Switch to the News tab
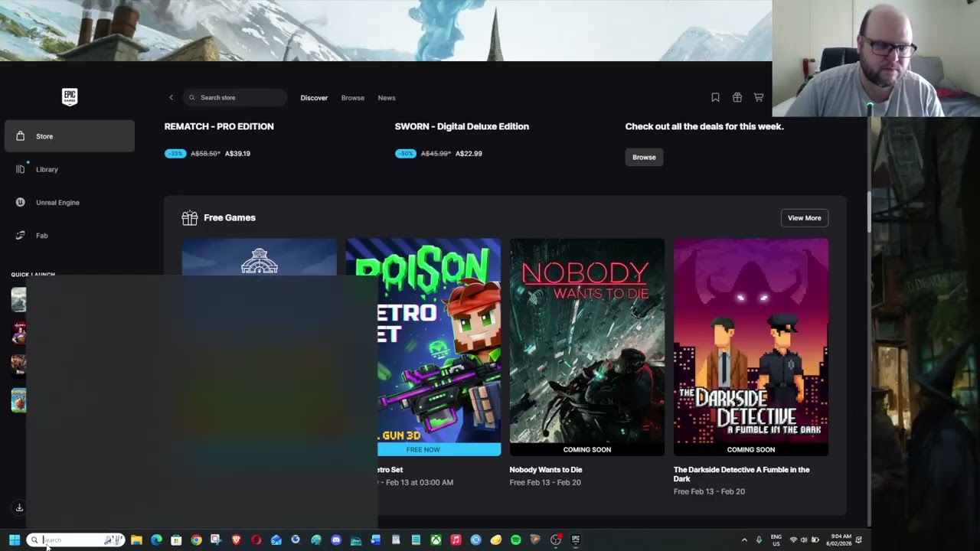Image resolution: width=980 pixels, height=551 pixels. [x=387, y=98]
